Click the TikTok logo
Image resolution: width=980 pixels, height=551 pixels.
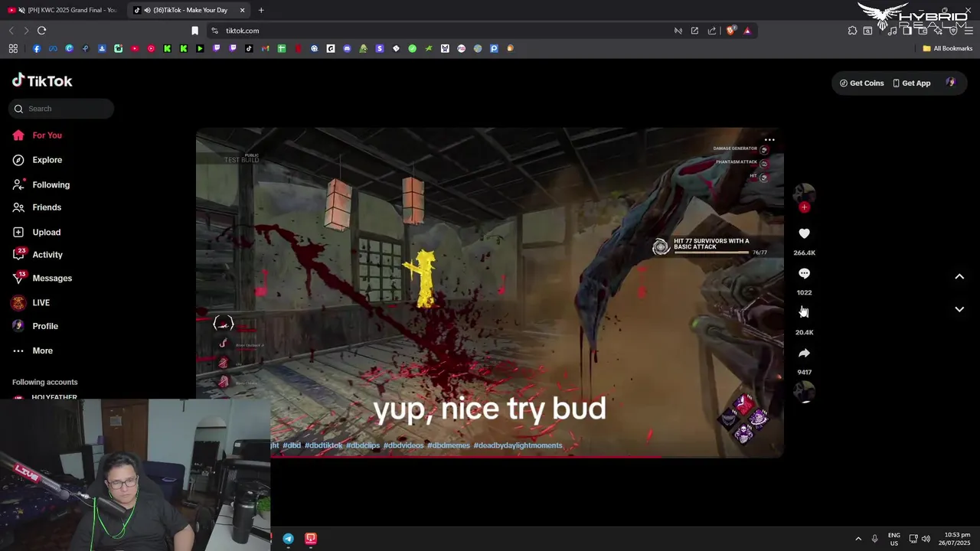(x=42, y=80)
